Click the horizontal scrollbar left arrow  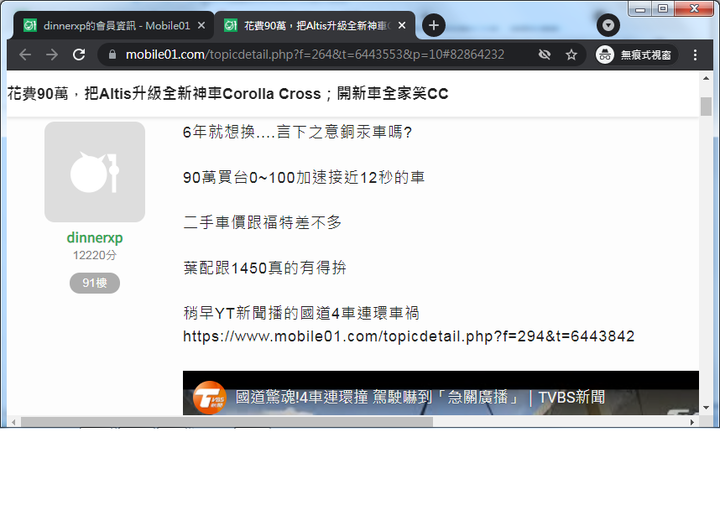tap(13, 422)
